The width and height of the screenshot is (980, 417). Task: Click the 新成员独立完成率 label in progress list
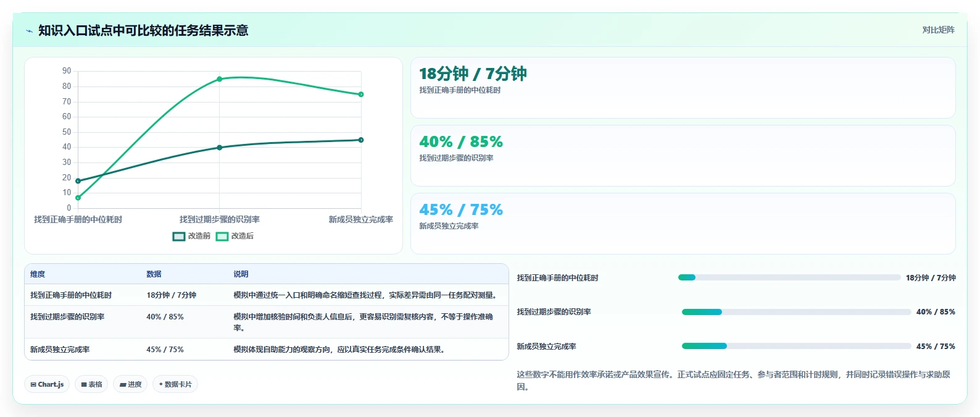546,347
